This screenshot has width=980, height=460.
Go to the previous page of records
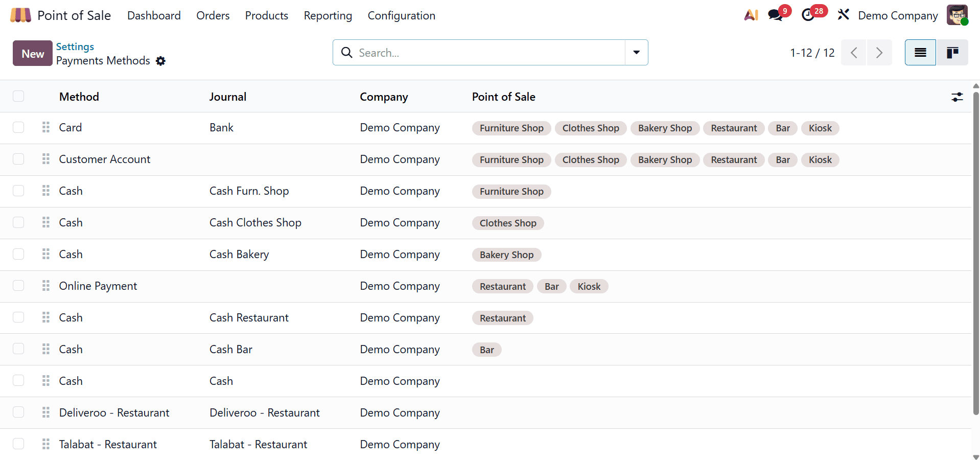click(x=853, y=52)
